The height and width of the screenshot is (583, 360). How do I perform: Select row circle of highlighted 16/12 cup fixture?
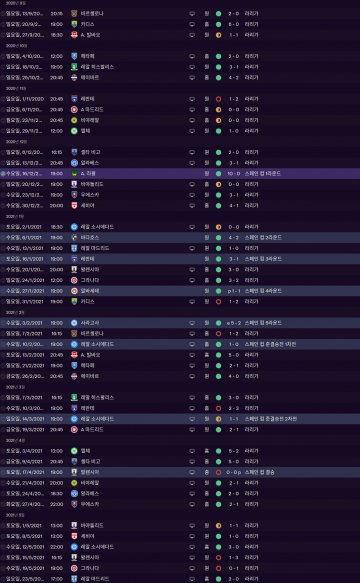point(3,174)
